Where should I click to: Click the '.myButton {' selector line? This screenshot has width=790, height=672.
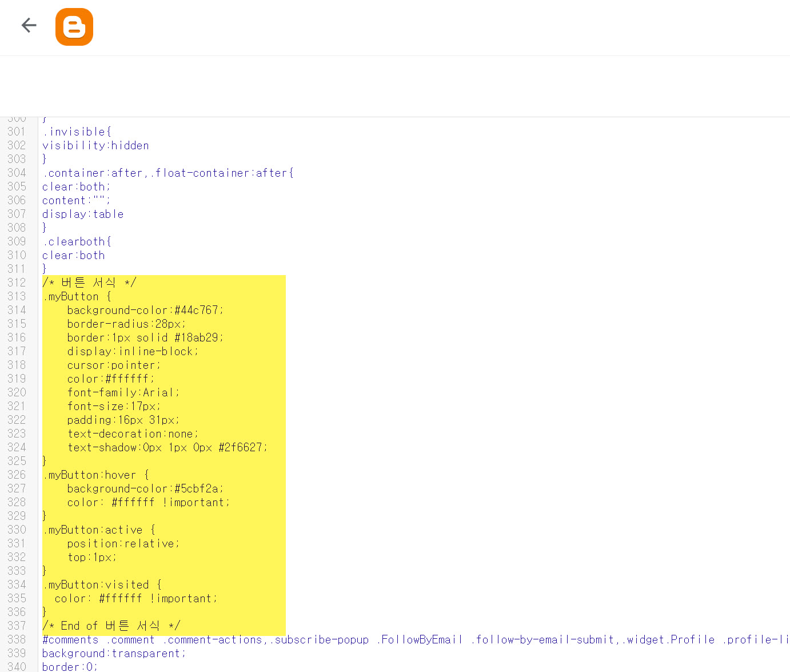click(77, 296)
